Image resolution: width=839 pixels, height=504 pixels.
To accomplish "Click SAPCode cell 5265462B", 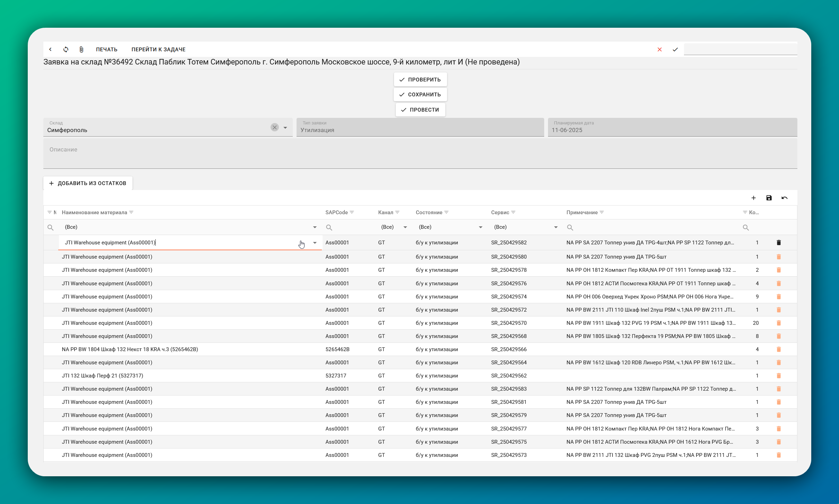I will (337, 349).
